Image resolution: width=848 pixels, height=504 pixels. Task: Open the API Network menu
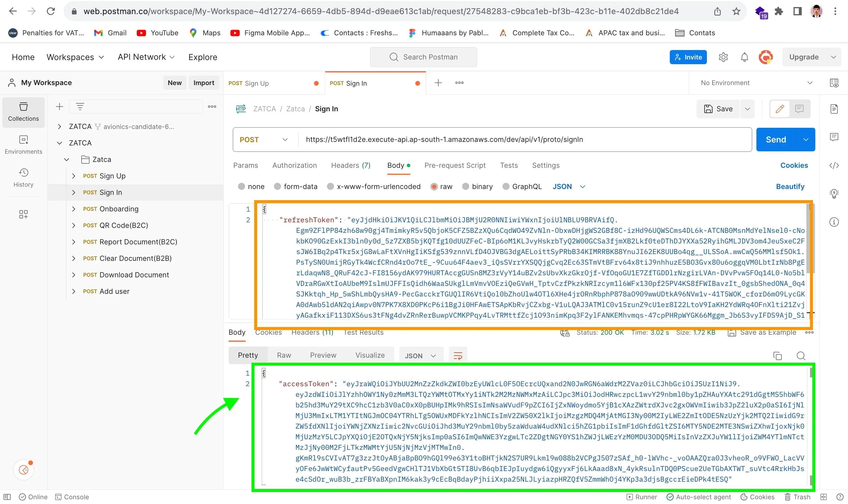point(146,57)
